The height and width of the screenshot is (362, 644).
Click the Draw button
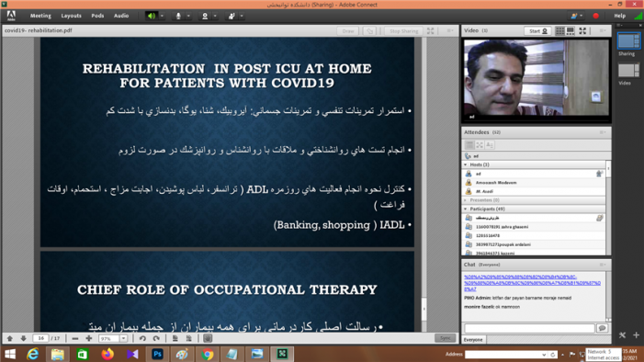pos(348,31)
